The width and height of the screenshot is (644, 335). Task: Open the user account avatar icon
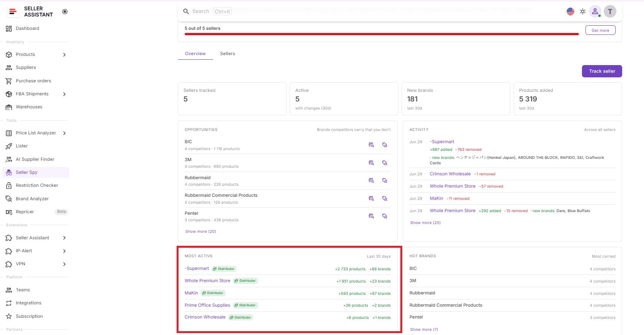click(x=595, y=11)
